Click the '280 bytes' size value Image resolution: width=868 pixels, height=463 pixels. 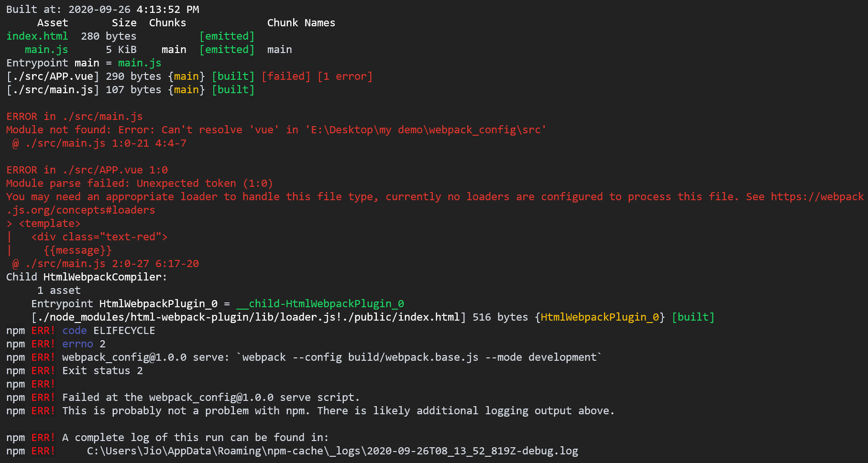pyautogui.click(x=109, y=36)
